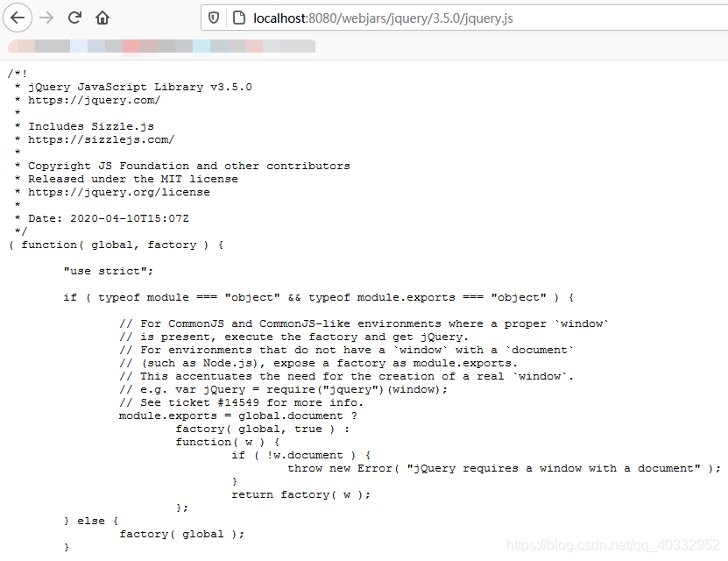Click comment "This accentuates the need for"
The width and height of the screenshot is (728, 561).
pos(346,376)
